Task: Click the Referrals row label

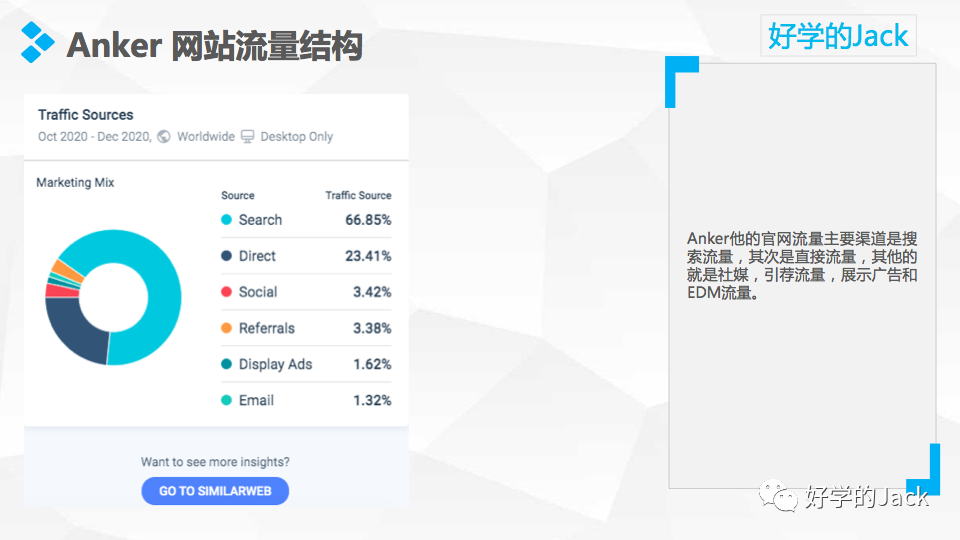Action: 266,328
